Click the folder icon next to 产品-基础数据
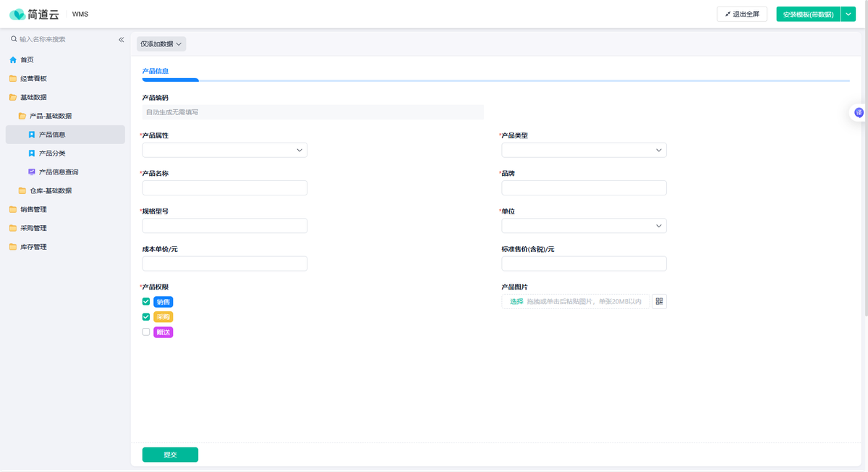Viewport: 868px width, 472px height. 22,116
